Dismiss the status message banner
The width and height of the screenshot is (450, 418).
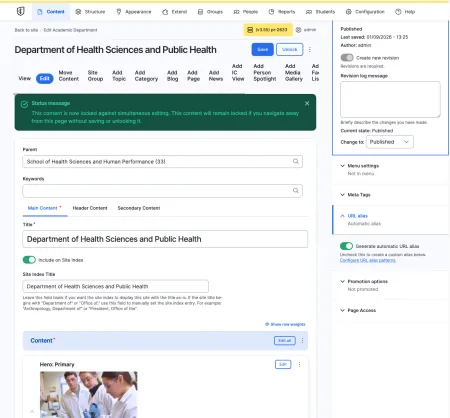(x=307, y=103)
